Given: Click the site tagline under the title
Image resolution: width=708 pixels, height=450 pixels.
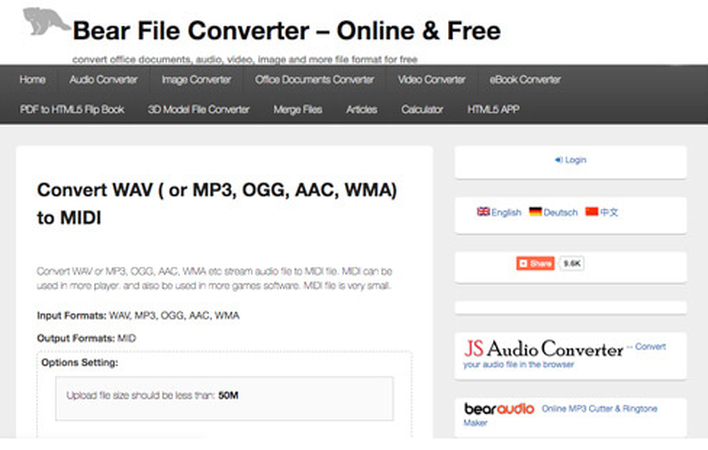Looking at the screenshot, I should click(245, 59).
